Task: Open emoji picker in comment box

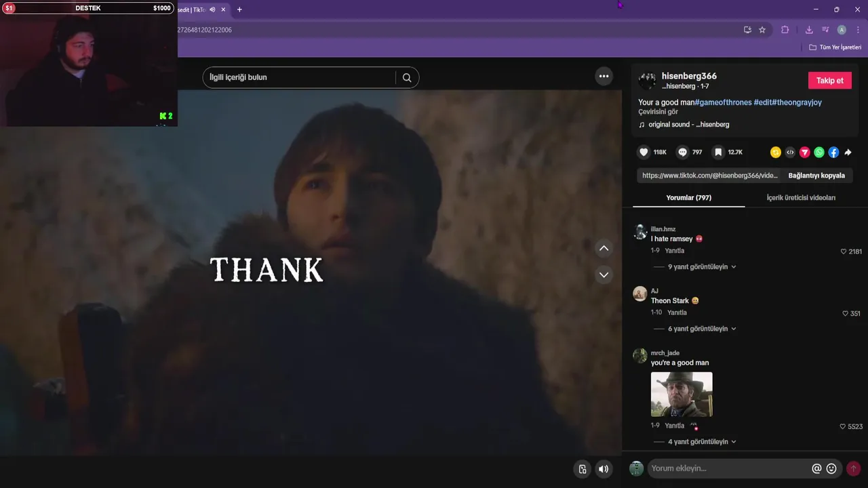Action: pos(831,468)
